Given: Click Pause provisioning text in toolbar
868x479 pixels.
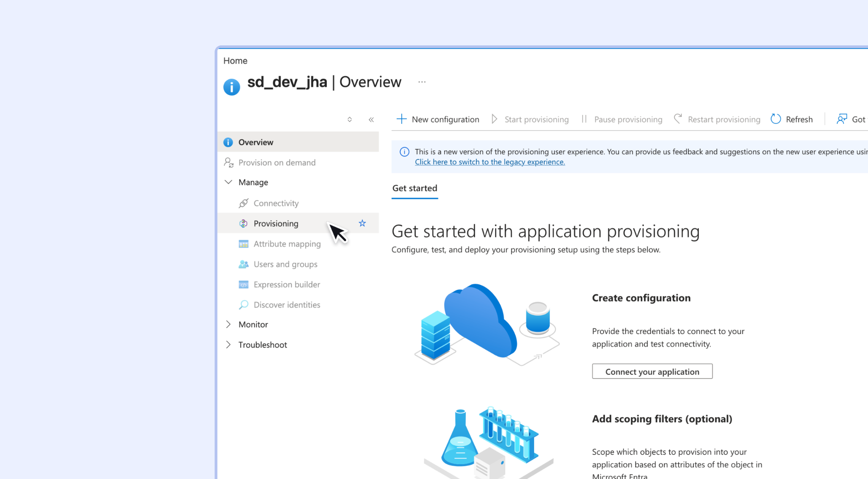Looking at the screenshot, I should coord(628,120).
